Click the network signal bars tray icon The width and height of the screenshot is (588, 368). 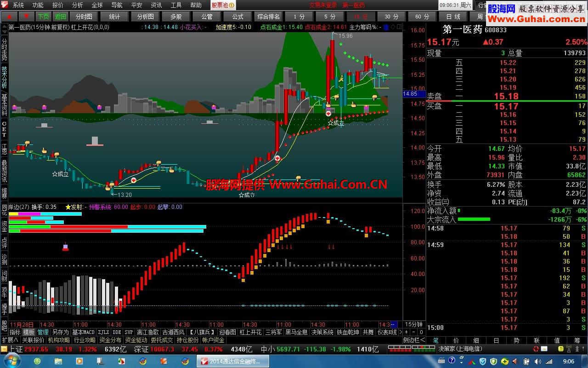(549, 361)
